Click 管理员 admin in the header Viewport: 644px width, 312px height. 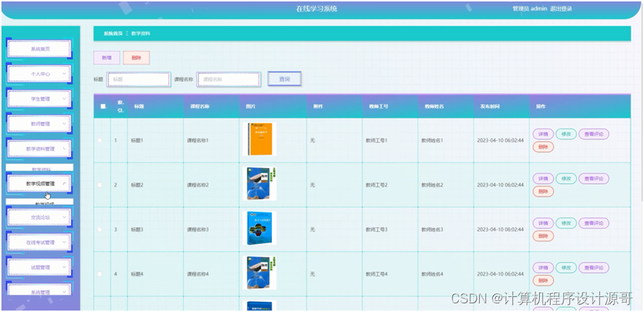530,9
